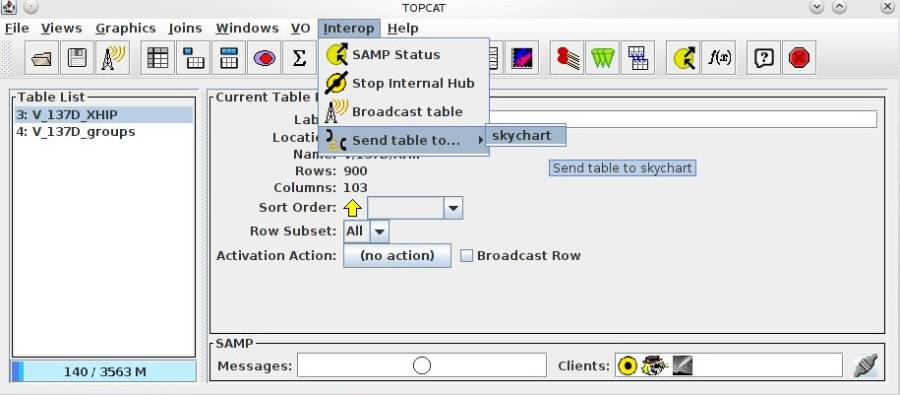Open the Graphics menu
This screenshot has height=395, width=900.
tap(126, 28)
